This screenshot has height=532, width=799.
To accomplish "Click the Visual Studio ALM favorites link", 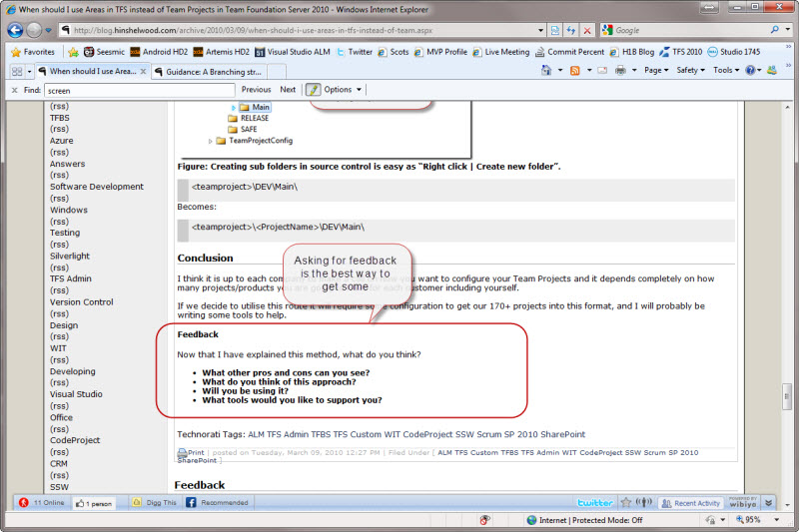I will pos(297,52).
